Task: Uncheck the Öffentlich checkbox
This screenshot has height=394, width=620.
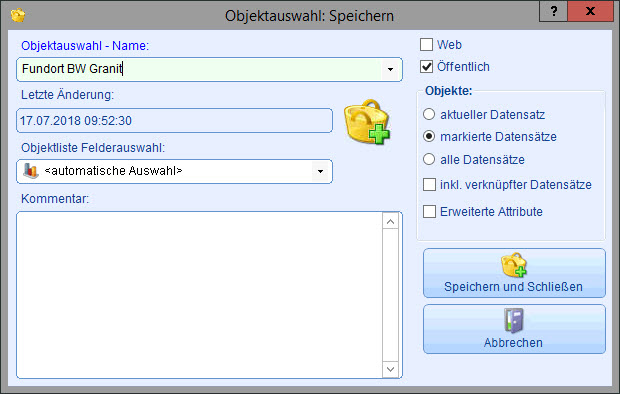Action: (426, 66)
